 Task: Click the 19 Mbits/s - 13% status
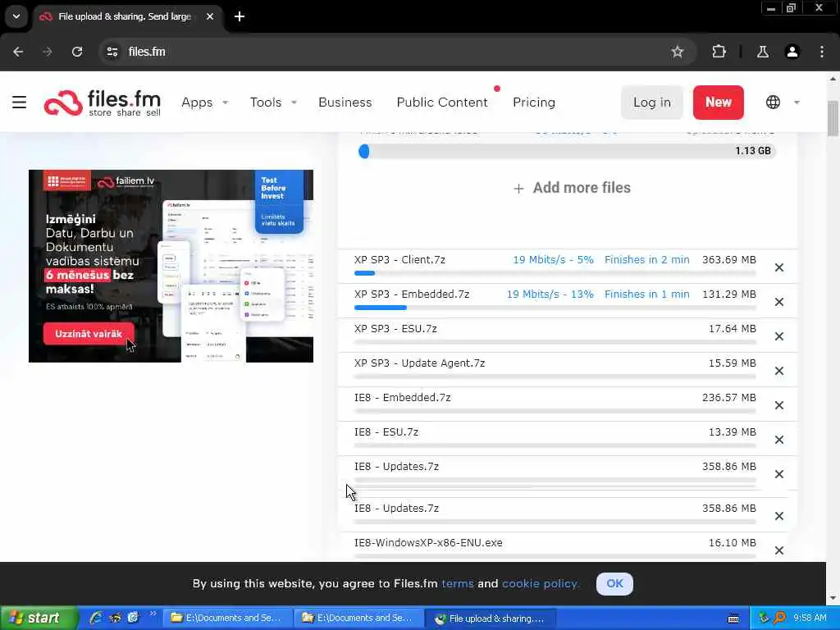[550, 294]
